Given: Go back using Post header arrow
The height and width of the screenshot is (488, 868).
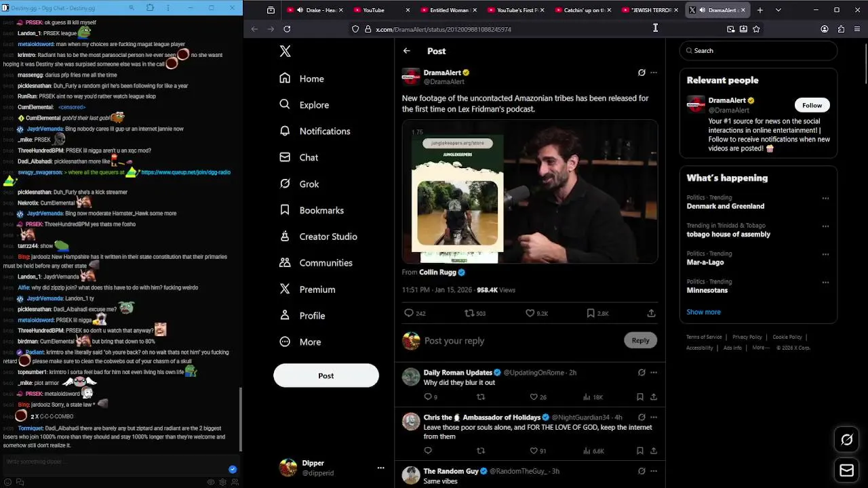Looking at the screenshot, I should pyautogui.click(x=406, y=51).
